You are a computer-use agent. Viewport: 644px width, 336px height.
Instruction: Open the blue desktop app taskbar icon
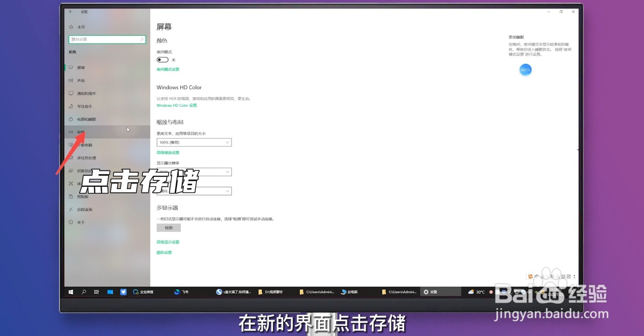[110, 292]
